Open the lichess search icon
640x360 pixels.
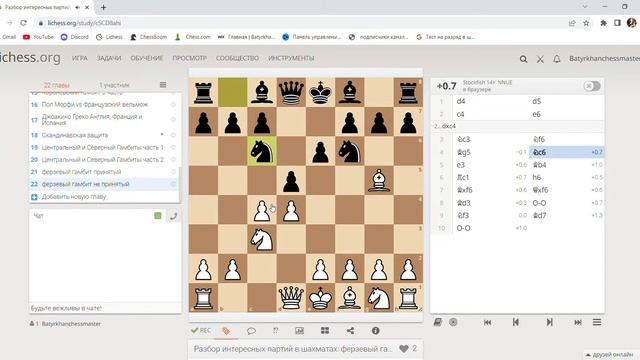523,59
